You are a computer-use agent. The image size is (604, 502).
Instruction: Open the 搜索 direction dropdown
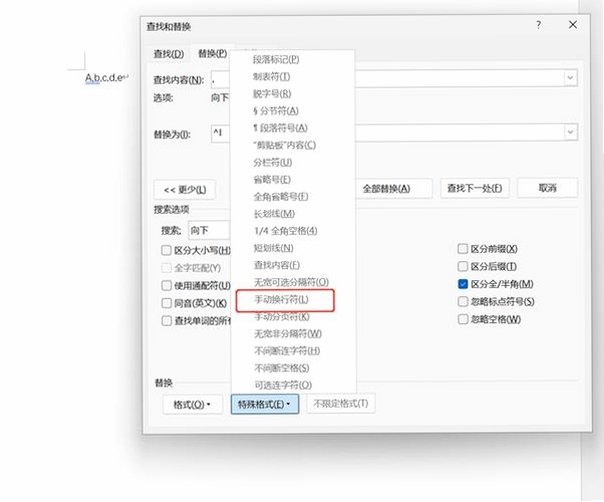tap(210, 230)
